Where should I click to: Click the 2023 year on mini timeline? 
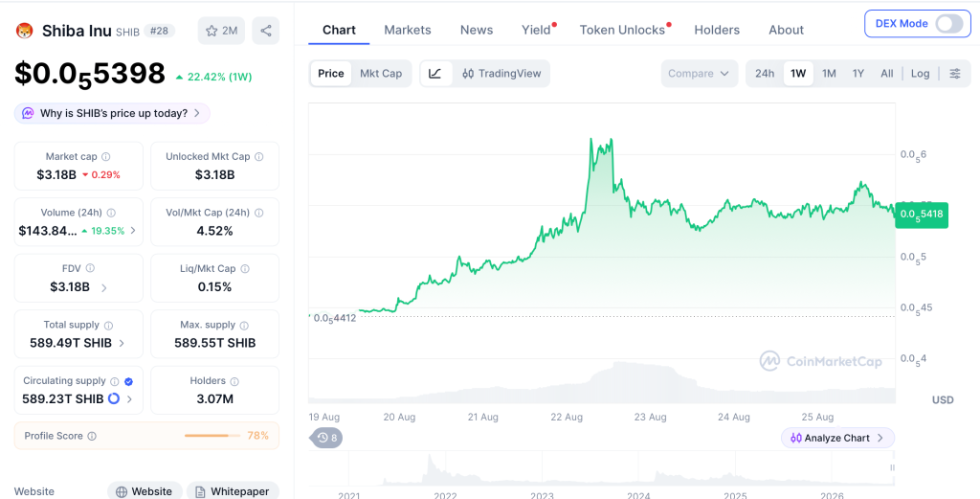(x=542, y=495)
